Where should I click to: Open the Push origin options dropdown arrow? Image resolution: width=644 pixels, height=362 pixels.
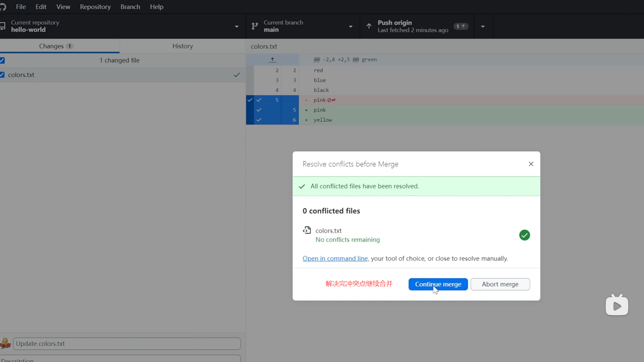[483, 26]
